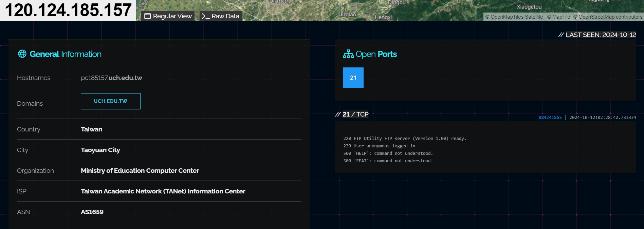Click hostname pc185157.uch.edu.tw
The width and height of the screenshot is (644, 229).
tap(111, 78)
